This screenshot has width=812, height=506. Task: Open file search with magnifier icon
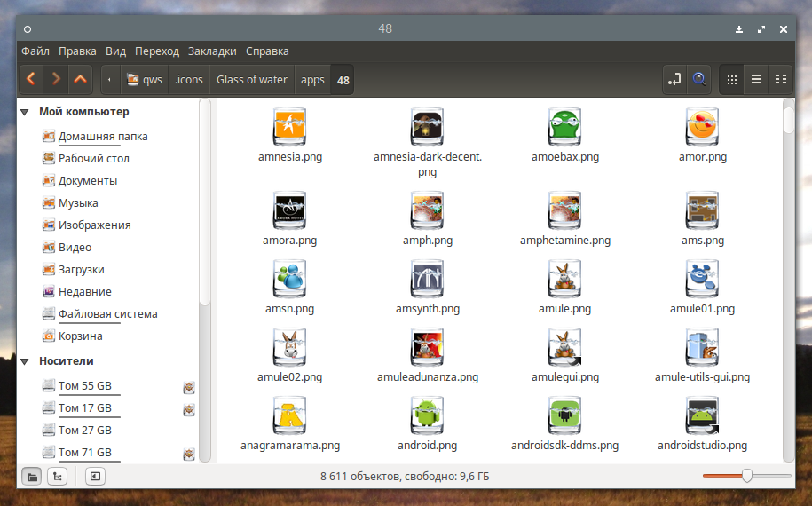click(x=699, y=79)
